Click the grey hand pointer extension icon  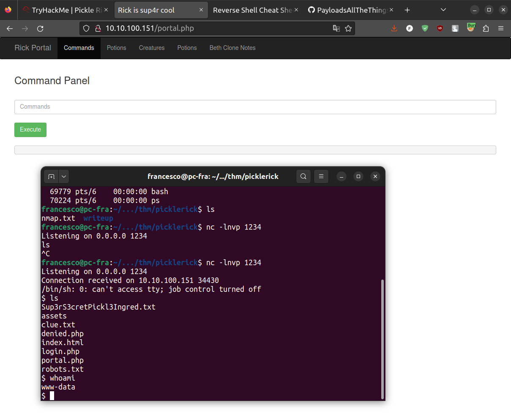(x=455, y=28)
